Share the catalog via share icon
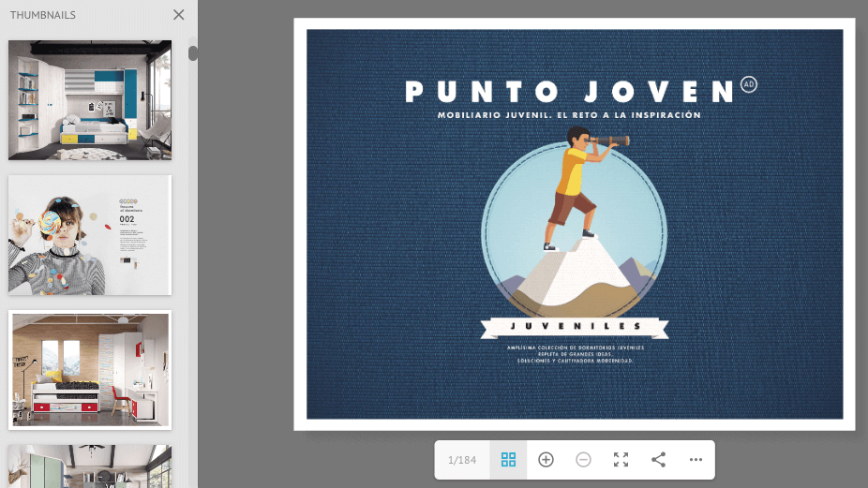This screenshot has height=488, width=868. tap(658, 460)
